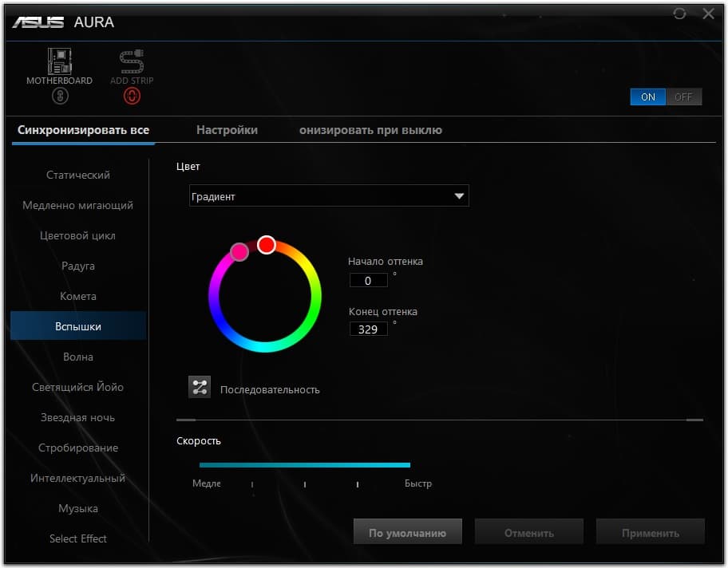728x568 pixels.
Task: Select the Motherboard device icon
Action: pyautogui.click(x=59, y=61)
